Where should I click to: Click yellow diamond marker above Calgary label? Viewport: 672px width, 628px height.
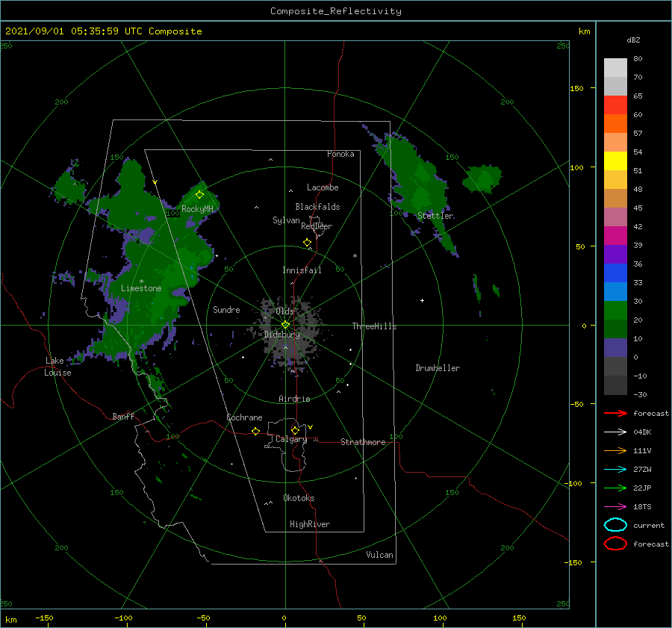(295, 430)
